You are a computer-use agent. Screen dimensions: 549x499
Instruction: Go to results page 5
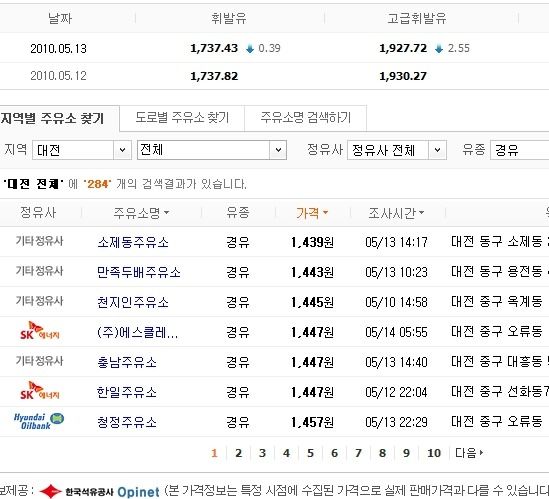coord(311,453)
